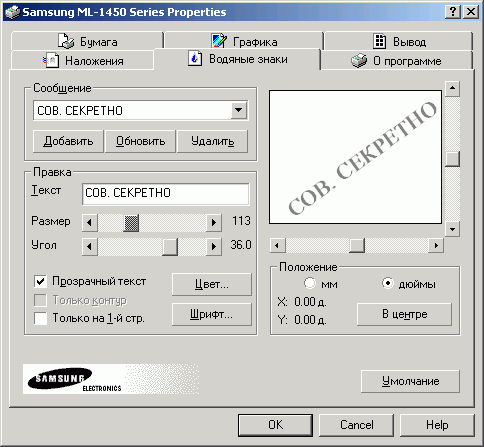Viewport: 484px width, 447px height.
Task: Click the В центре button
Action: 404,314
